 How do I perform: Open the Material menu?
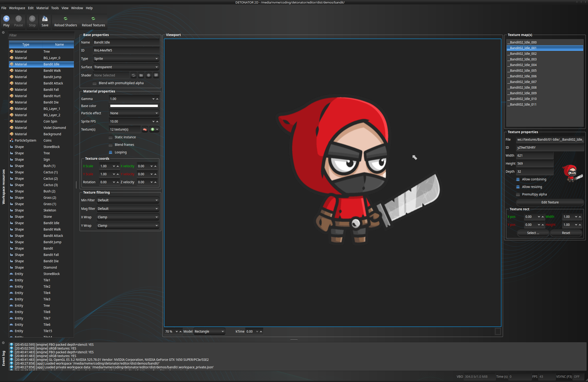(42, 8)
